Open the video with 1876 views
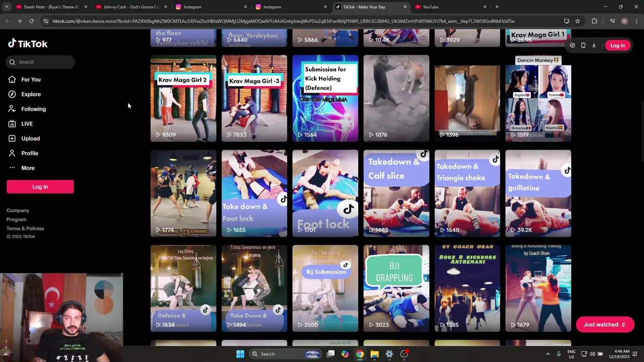 (396, 99)
